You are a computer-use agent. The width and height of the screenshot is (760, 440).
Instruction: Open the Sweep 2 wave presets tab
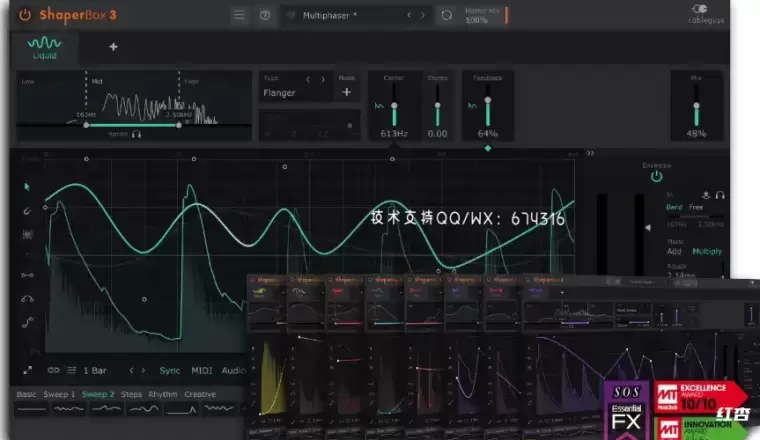[98, 394]
